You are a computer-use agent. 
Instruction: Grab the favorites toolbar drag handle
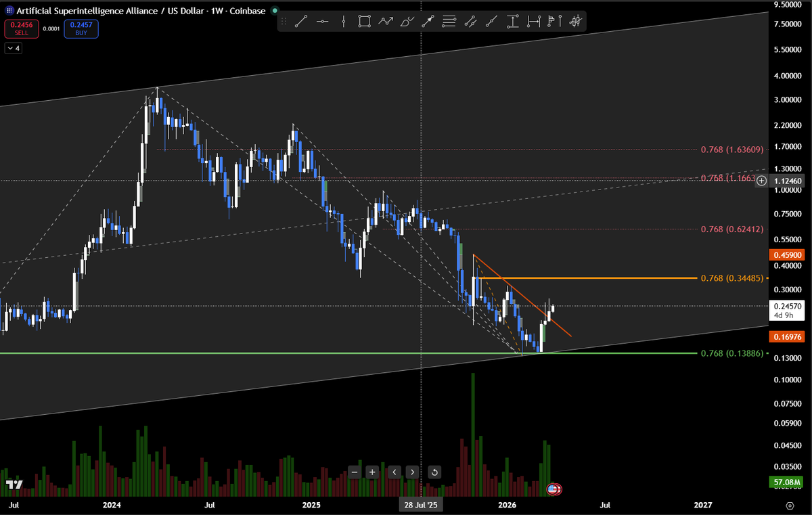284,22
